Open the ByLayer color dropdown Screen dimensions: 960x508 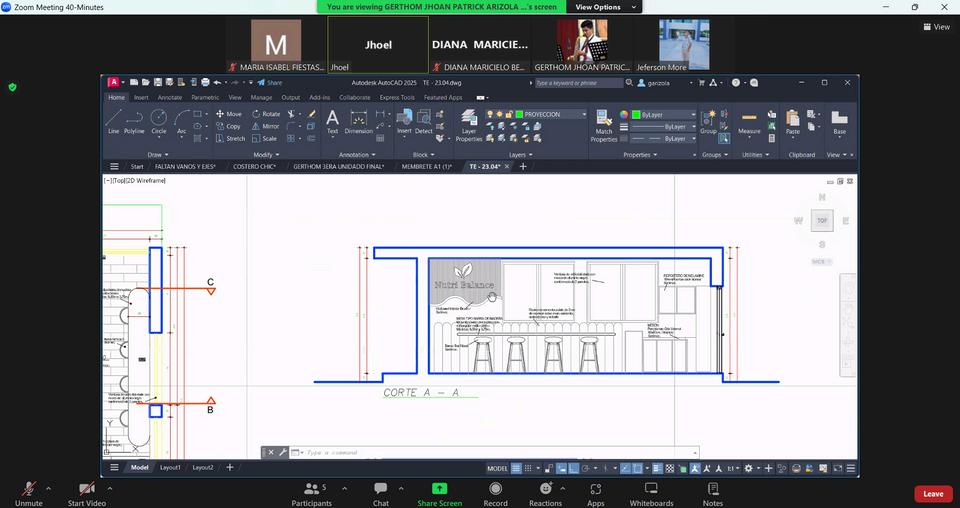(694, 114)
